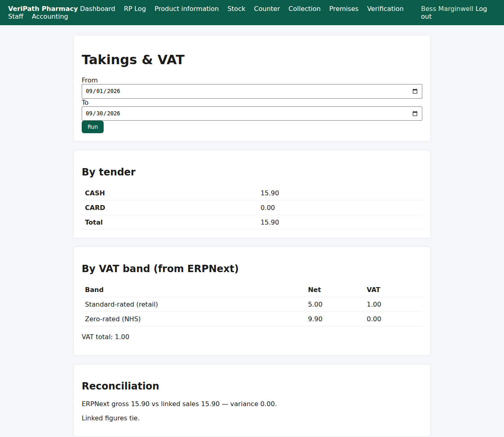The image size is (504, 437).
Task: Click the By tender heading
Action: tap(109, 172)
